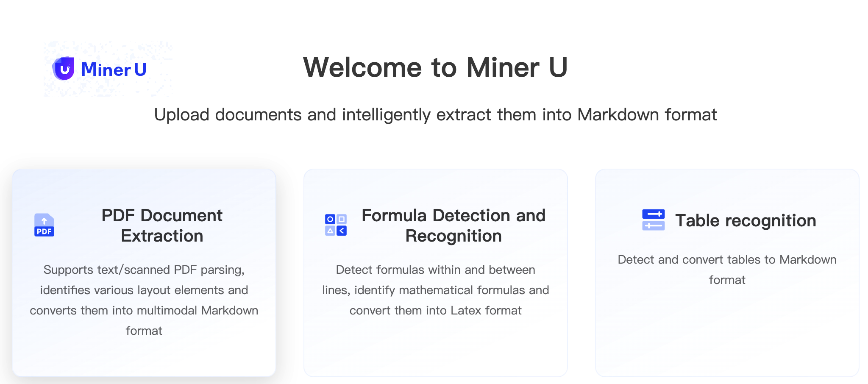
Task: Click the Welcome to Miner U title
Action: point(435,67)
